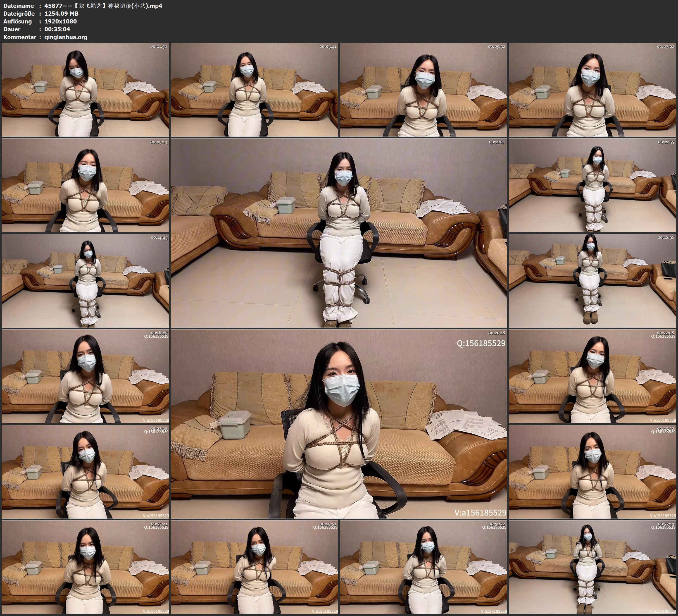Open the frame at 00:18:27
The height and width of the screenshot is (616, 678).
pyautogui.click(x=85, y=376)
